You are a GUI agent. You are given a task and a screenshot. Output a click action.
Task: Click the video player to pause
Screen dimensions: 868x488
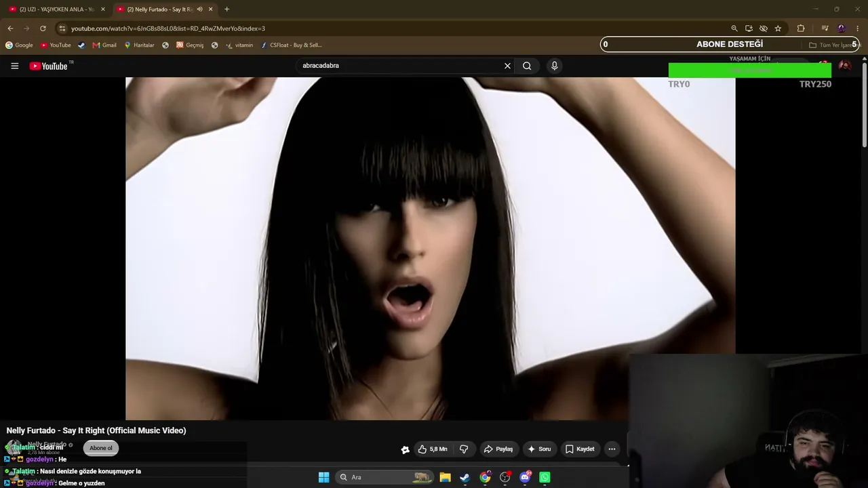[x=430, y=248]
